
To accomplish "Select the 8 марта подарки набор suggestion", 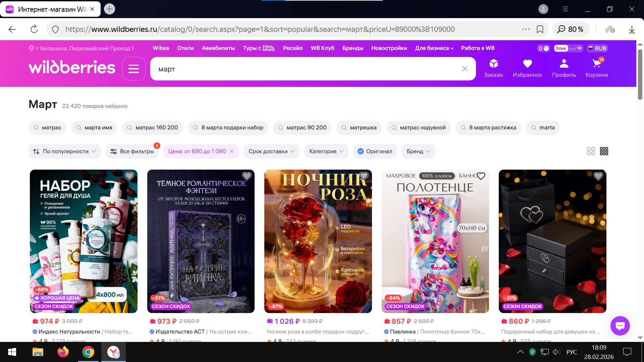I will point(228,127).
